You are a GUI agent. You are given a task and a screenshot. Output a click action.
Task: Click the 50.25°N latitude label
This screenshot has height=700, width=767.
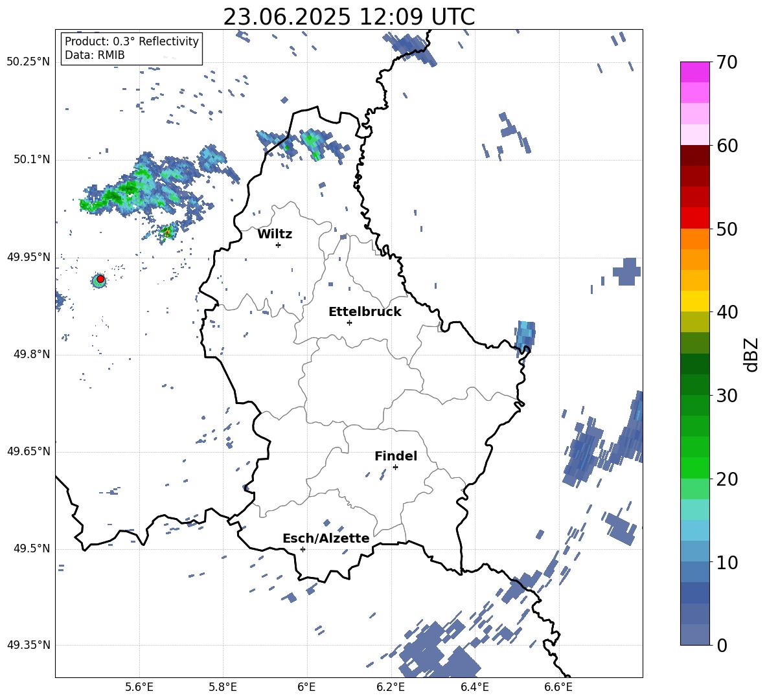[x=29, y=62]
